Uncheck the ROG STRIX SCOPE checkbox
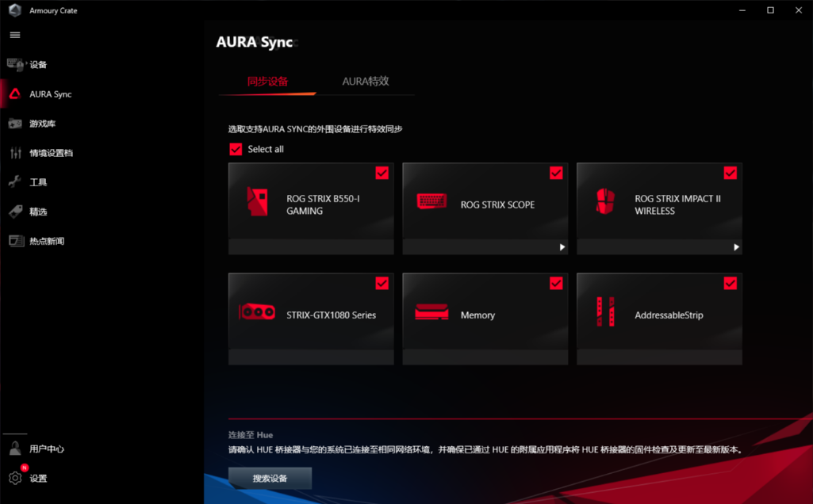The width and height of the screenshot is (813, 504). tap(556, 173)
